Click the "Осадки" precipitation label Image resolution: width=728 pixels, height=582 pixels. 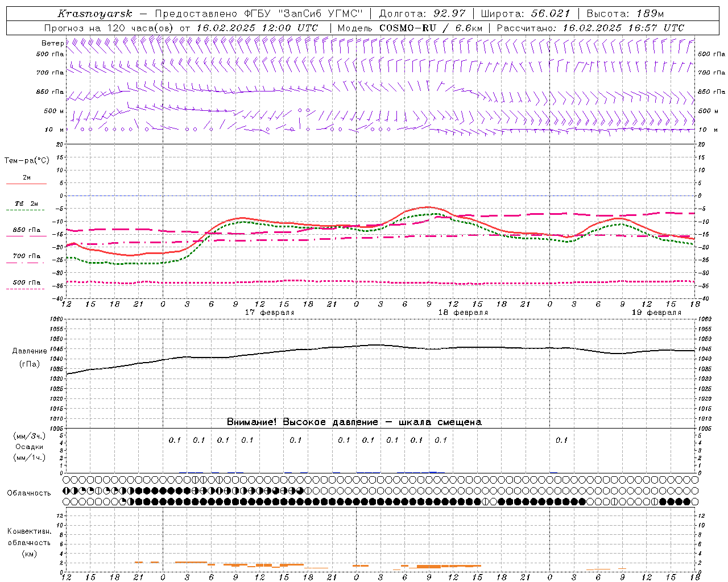(x=29, y=447)
